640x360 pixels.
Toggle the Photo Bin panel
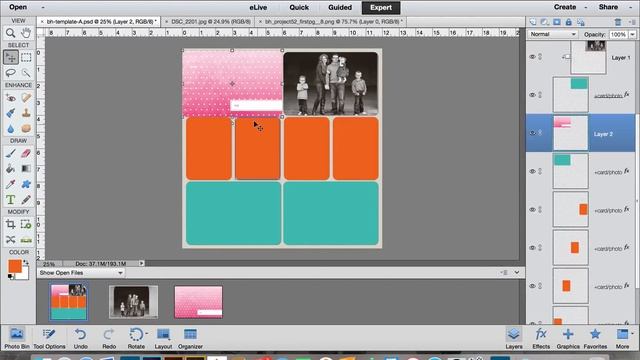17,338
